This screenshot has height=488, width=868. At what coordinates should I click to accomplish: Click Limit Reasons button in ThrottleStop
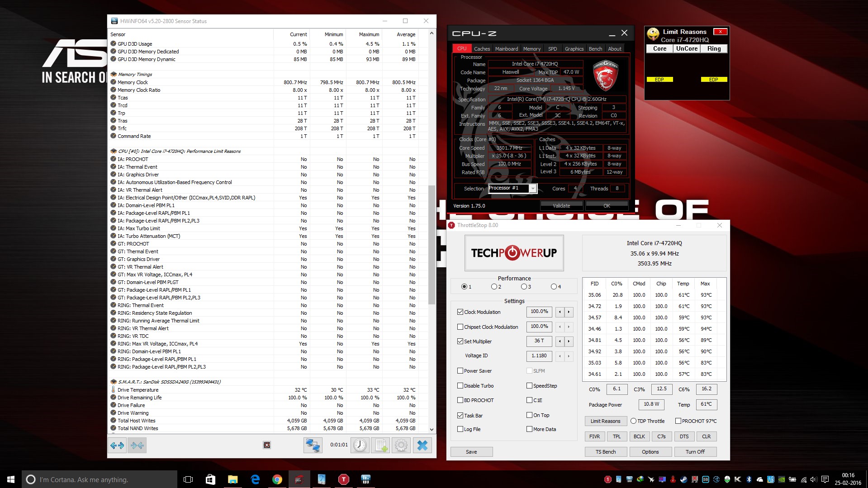(x=605, y=421)
